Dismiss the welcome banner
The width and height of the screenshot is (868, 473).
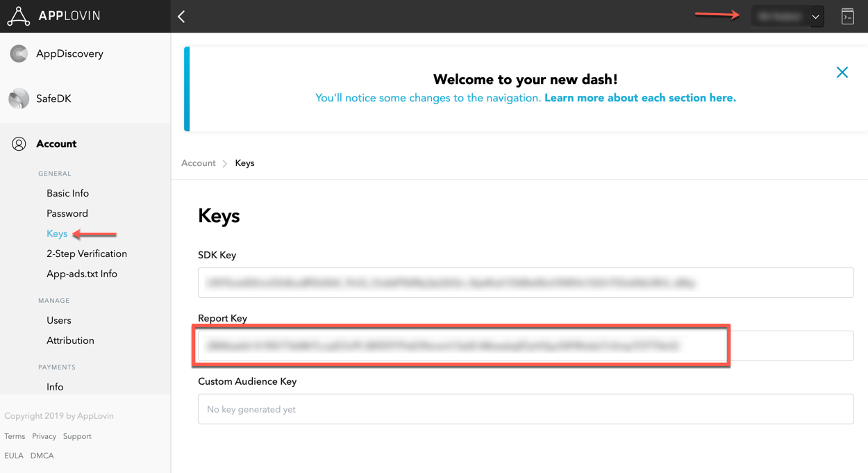coord(842,72)
